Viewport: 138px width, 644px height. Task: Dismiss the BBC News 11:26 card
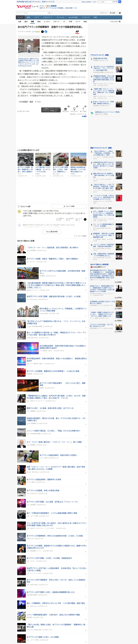click(x=68, y=176)
